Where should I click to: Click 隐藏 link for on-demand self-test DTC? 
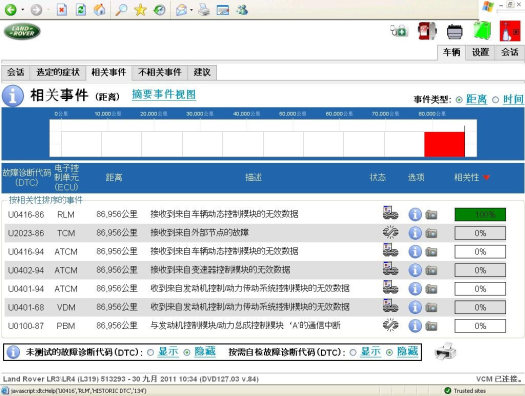(x=407, y=351)
